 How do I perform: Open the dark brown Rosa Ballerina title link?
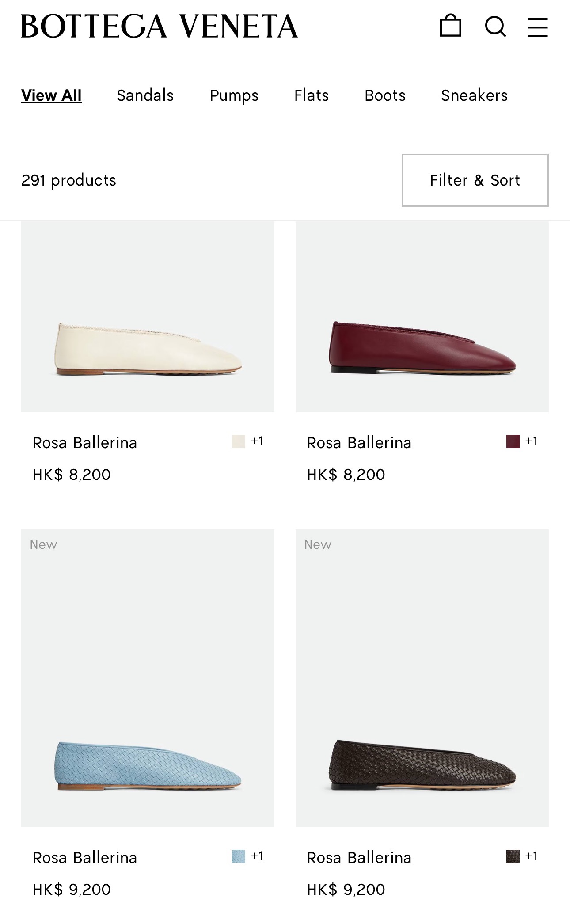coord(359,858)
